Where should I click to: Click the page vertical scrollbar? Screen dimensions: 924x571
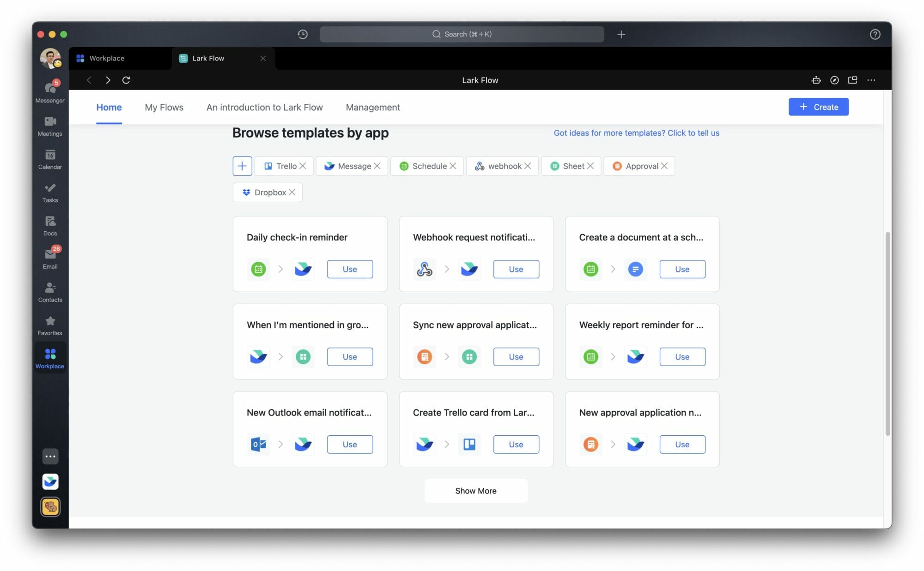(888, 333)
